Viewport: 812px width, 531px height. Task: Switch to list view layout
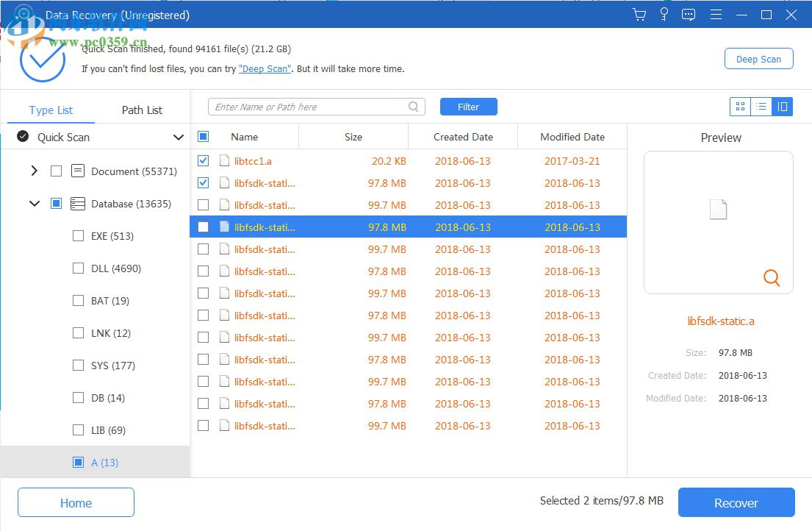pyautogui.click(x=761, y=106)
